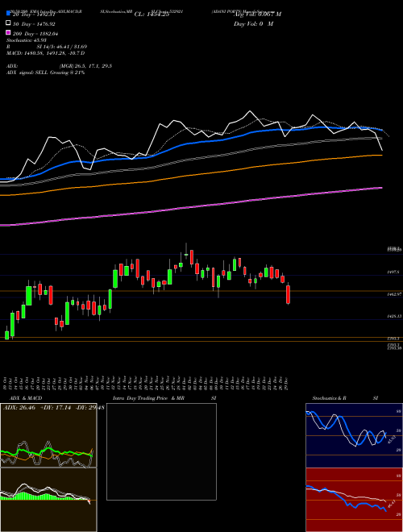This screenshot has height=532, width=403.
Task: Click the magenta 200-day EMA line
Action: coord(191,206)
